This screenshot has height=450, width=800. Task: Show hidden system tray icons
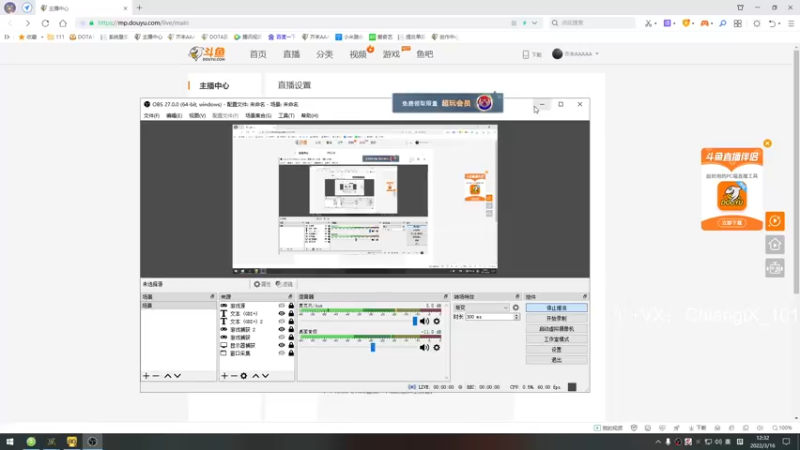pos(658,442)
